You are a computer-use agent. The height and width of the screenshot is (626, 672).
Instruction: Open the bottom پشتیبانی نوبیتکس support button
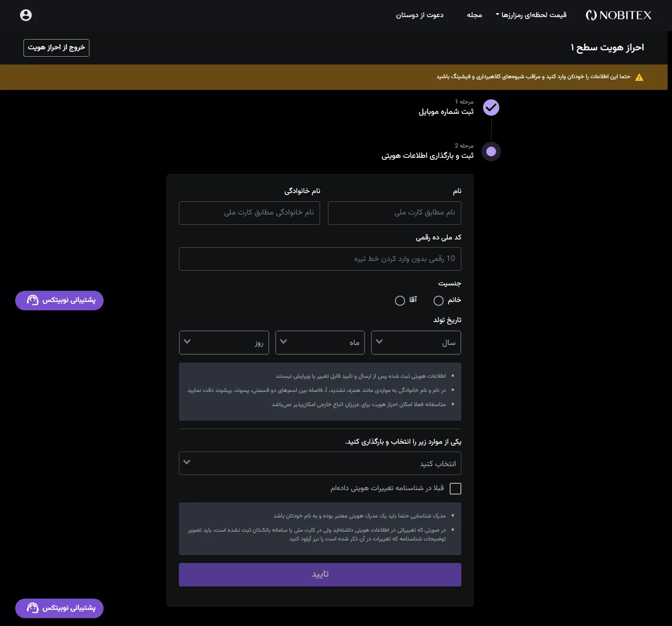(x=59, y=608)
